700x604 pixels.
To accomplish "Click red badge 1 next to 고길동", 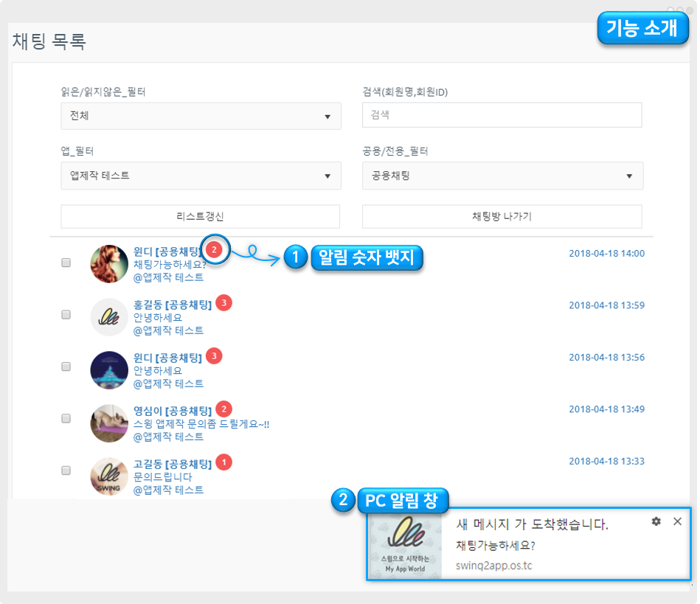I will (x=224, y=462).
